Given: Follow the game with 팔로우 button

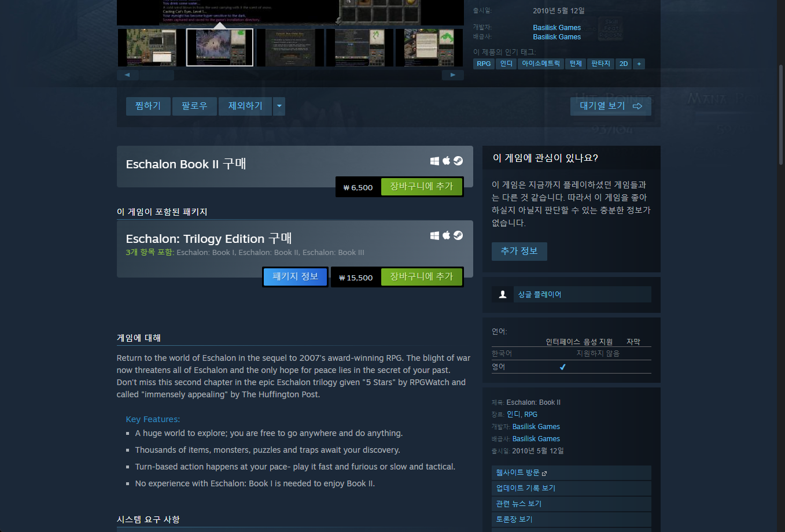Looking at the screenshot, I should point(194,106).
